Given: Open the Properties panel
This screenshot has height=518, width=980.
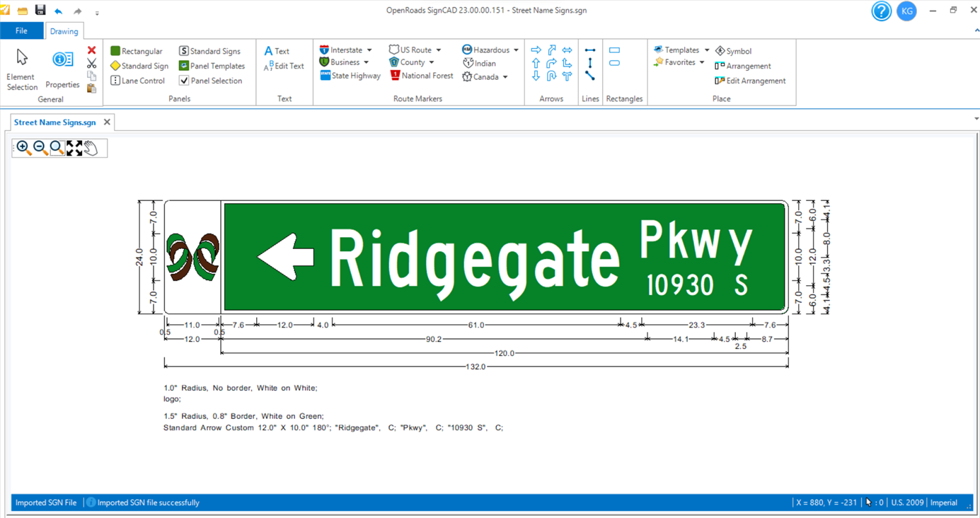Looking at the screenshot, I should pos(62,69).
